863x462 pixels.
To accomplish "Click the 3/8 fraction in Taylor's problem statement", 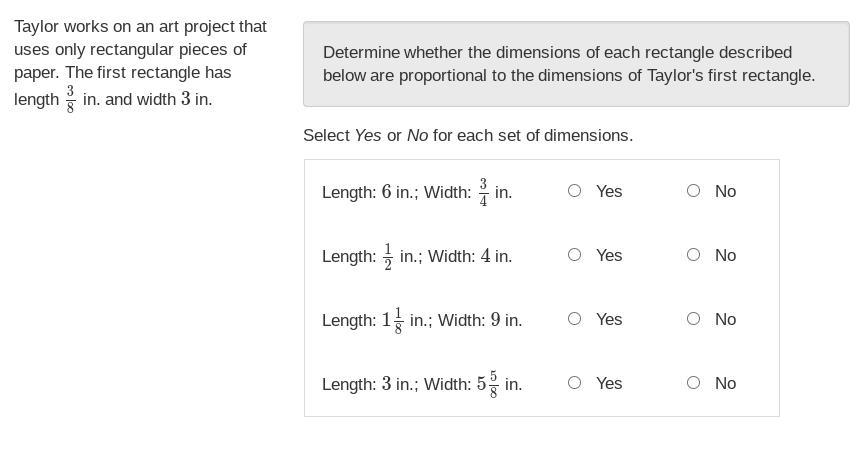I will [x=71, y=99].
